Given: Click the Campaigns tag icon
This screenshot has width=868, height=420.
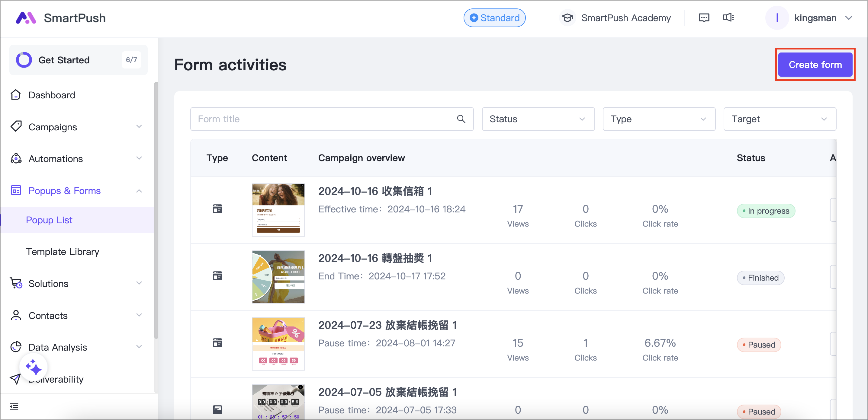Looking at the screenshot, I should click(x=16, y=126).
